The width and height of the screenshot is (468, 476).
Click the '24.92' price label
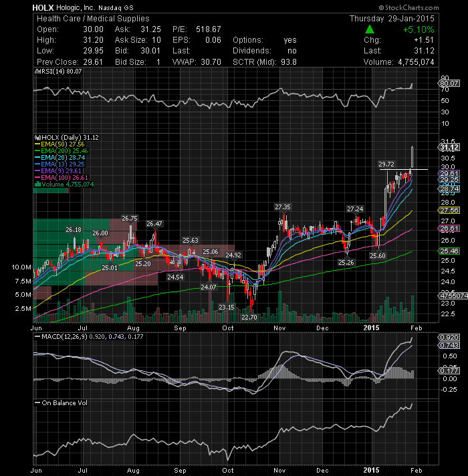[x=233, y=255]
